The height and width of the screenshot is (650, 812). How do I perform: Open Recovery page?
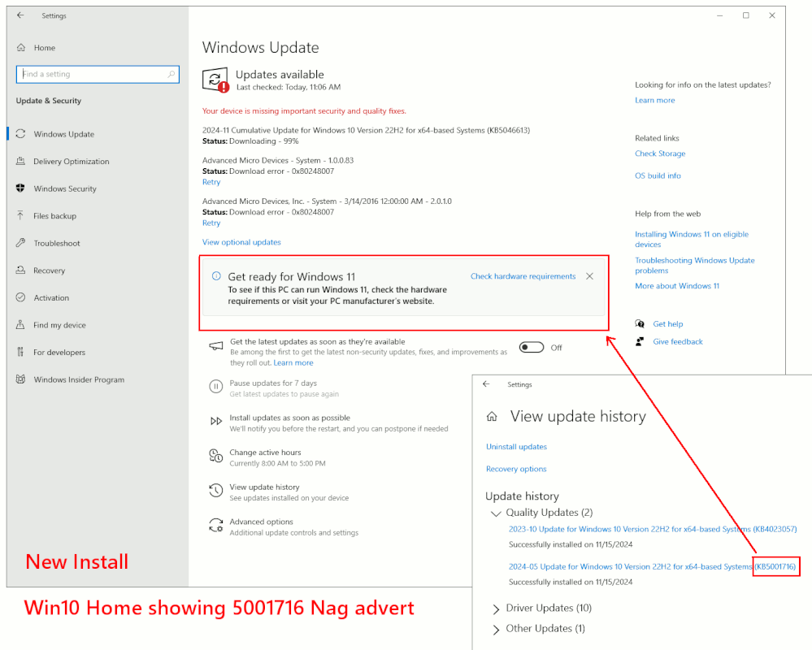50,271
